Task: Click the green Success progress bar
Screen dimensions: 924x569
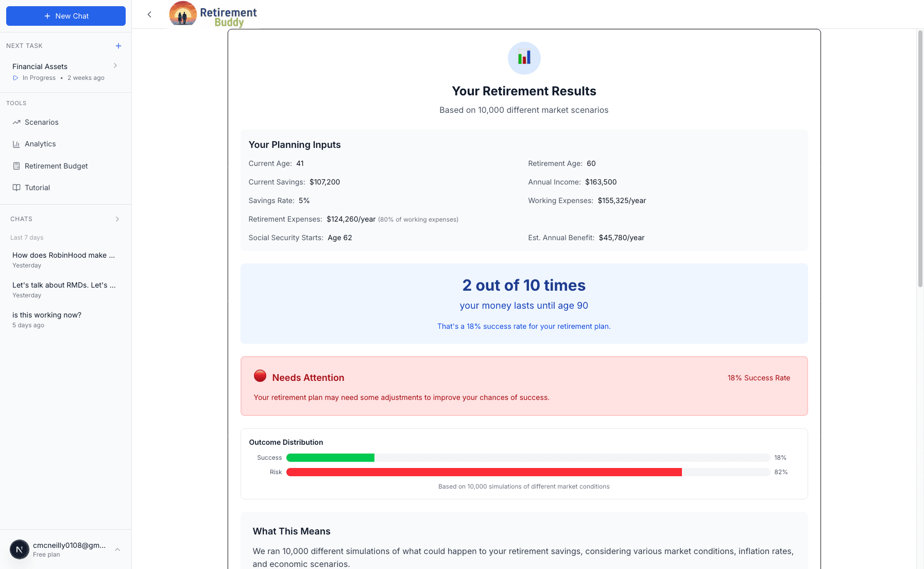Action: tap(330, 458)
